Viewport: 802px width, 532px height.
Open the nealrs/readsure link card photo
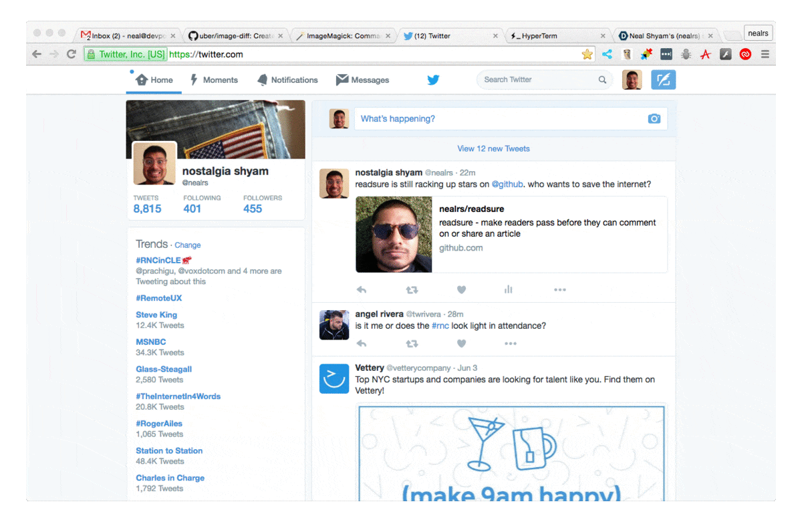tap(394, 234)
